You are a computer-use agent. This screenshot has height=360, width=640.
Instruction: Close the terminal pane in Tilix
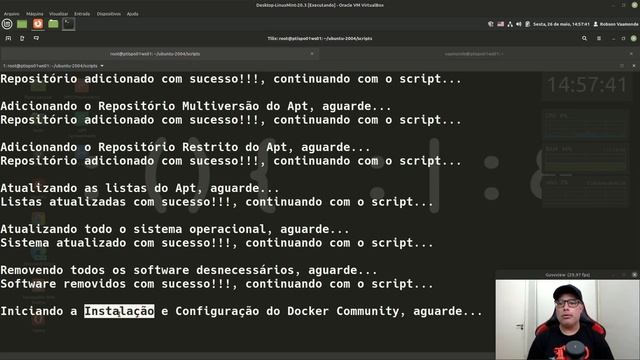[x=634, y=66]
